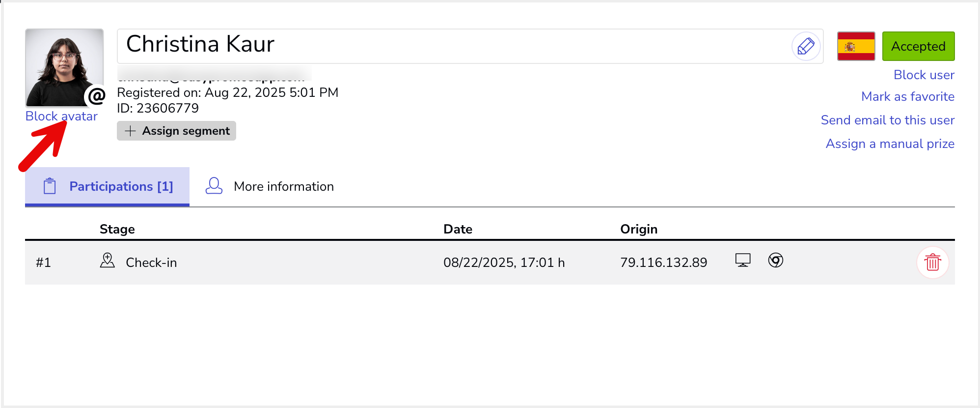Image resolution: width=980 pixels, height=408 pixels.
Task: Click the @ email badge on avatar
Action: [97, 96]
